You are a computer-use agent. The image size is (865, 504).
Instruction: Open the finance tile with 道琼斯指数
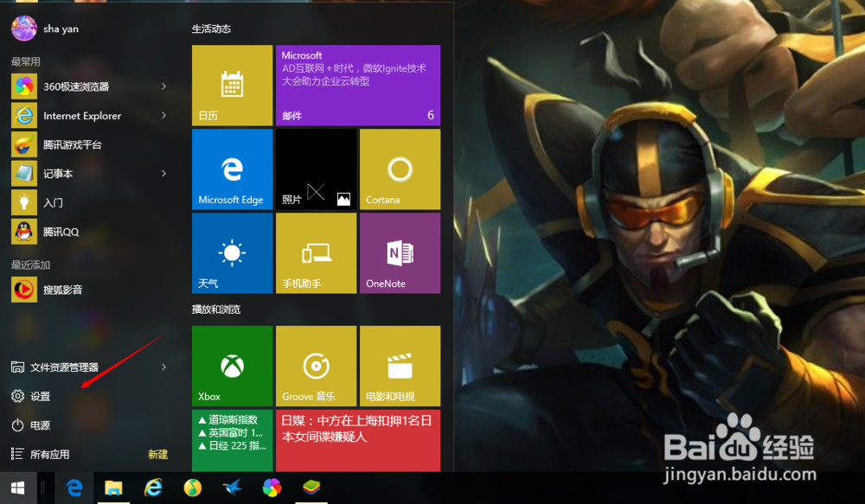(x=232, y=441)
